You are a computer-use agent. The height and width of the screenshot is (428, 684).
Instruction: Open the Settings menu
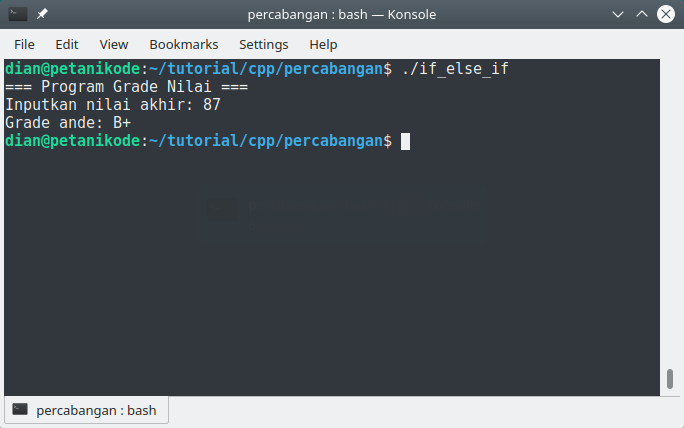pyautogui.click(x=263, y=45)
